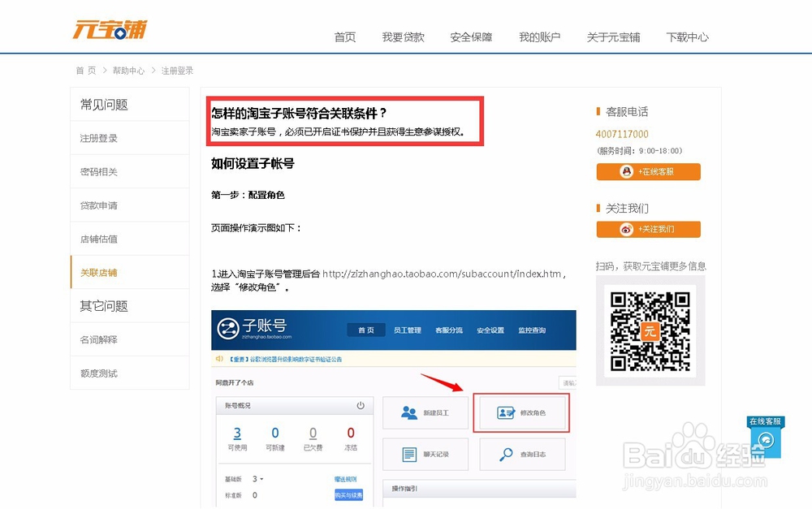Click the orange +关注我们 Weibo button

(x=648, y=230)
